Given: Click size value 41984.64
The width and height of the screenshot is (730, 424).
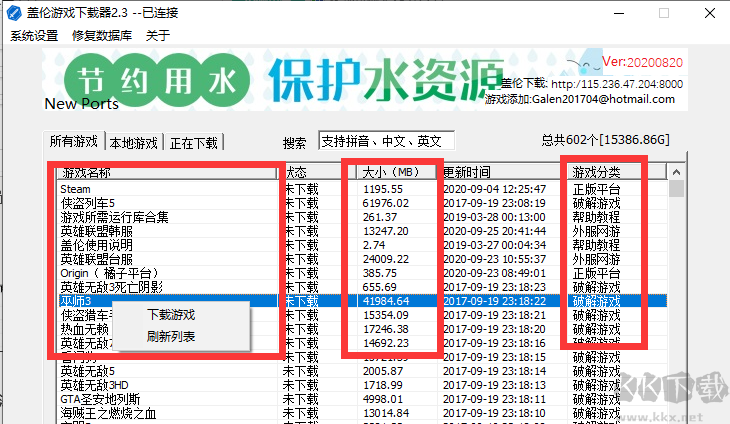Looking at the screenshot, I should click(x=385, y=301).
